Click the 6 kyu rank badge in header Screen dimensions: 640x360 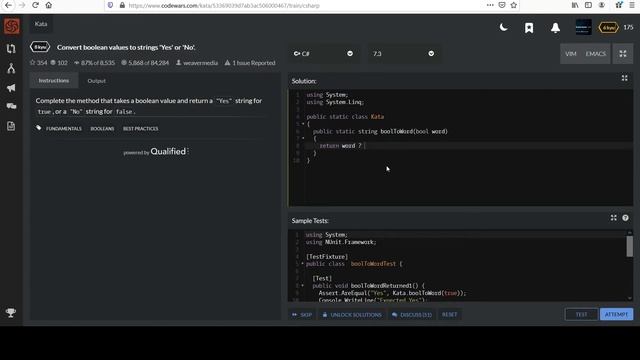click(x=608, y=27)
